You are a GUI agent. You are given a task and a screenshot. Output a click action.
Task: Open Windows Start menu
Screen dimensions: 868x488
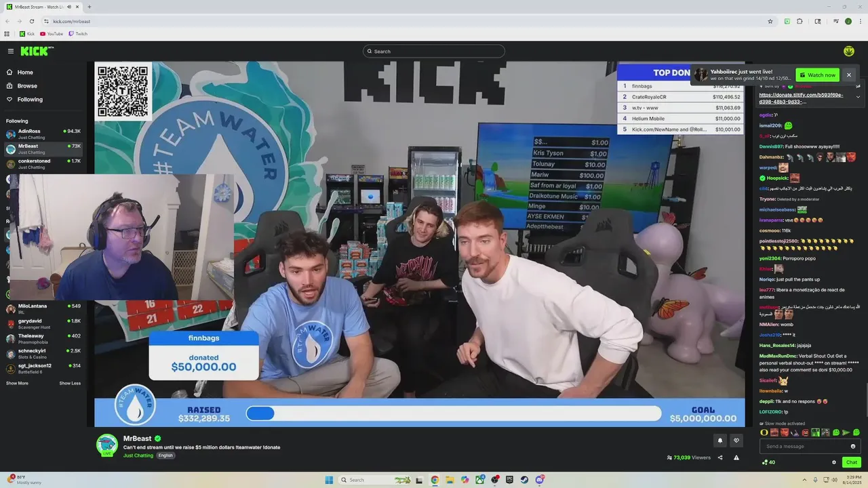tap(329, 480)
